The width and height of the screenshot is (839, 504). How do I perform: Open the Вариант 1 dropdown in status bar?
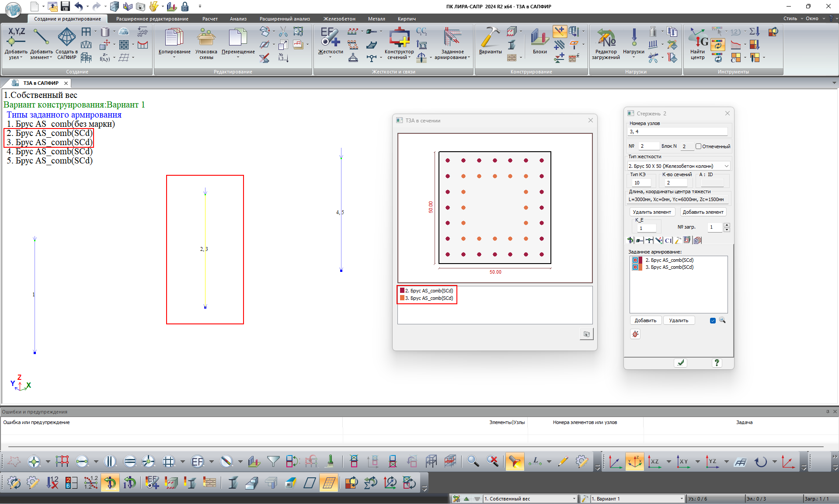(x=681, y=499)
